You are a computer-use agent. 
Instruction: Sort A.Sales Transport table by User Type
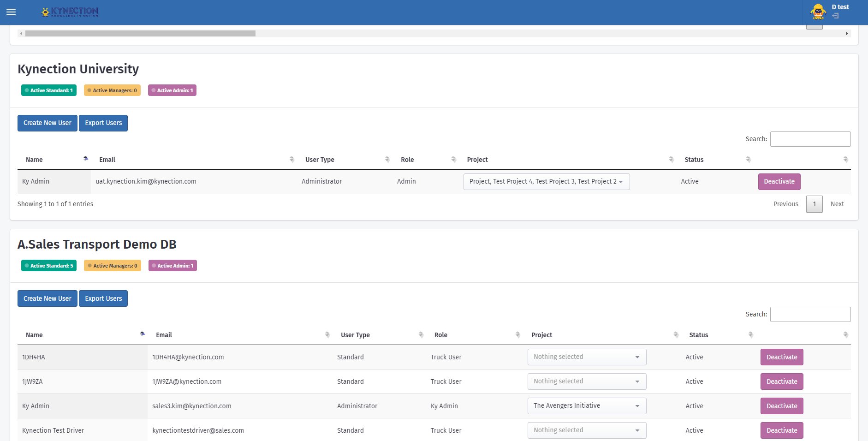379,335
